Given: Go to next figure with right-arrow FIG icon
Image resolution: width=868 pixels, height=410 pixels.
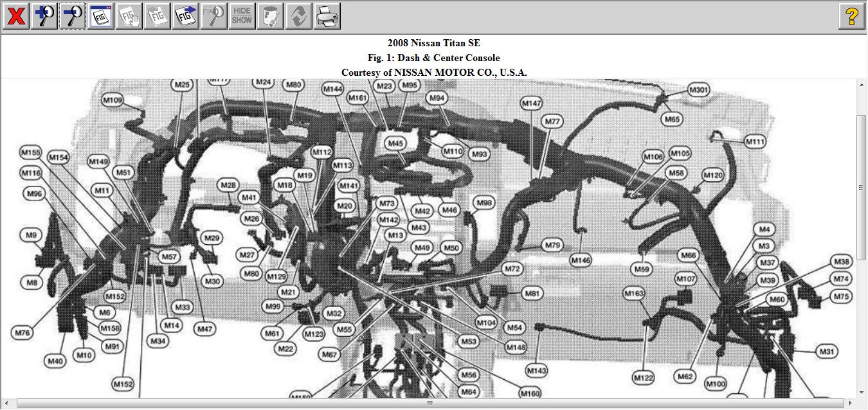Looking at the screenshot, I should click(x=186, y=16).
